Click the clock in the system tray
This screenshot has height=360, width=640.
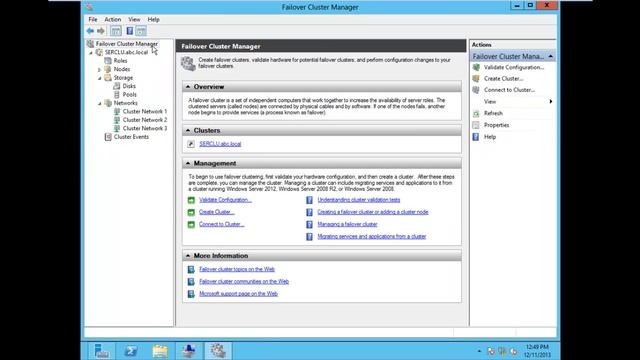tap(537, 351)
